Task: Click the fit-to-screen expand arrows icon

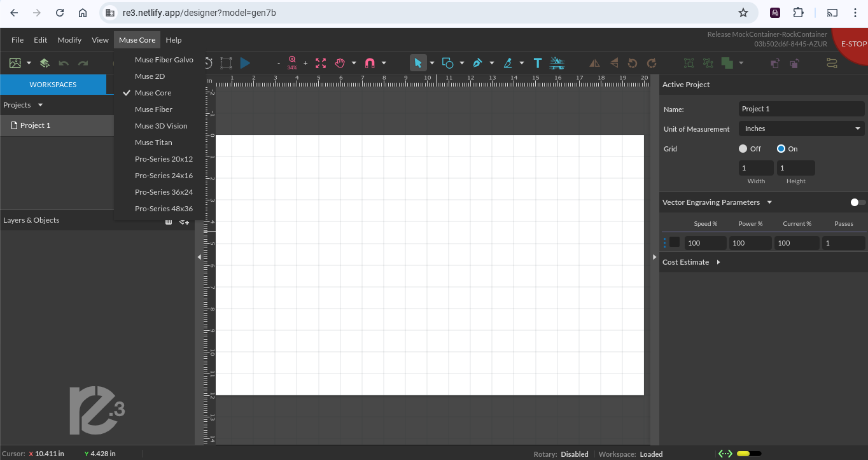Action: (x=321, y=63)
